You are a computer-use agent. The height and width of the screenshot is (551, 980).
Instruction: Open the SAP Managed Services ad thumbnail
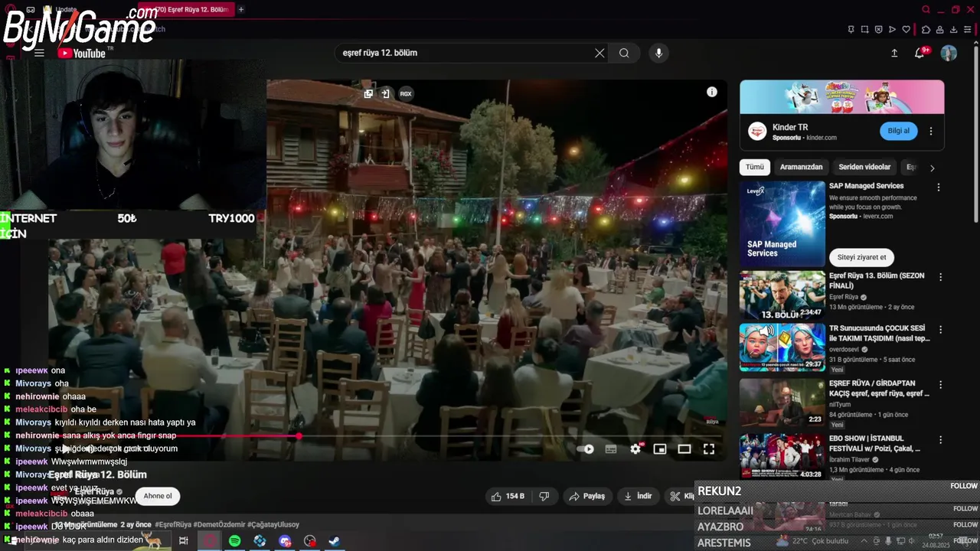point(782,223)
